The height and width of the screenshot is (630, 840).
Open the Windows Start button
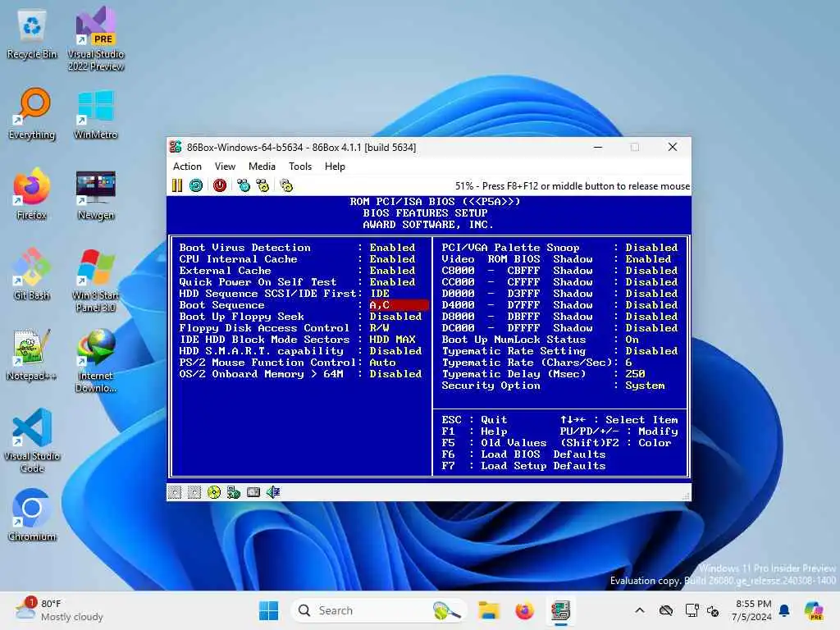pos(268,610)
